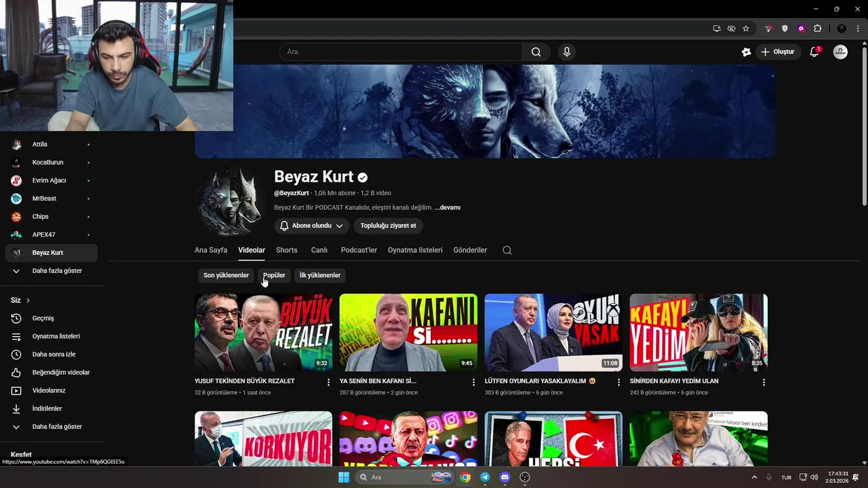Open İndirilenler in sidebar
The width and height of the screenshot is (868, 488).
(x=52, y=409)
